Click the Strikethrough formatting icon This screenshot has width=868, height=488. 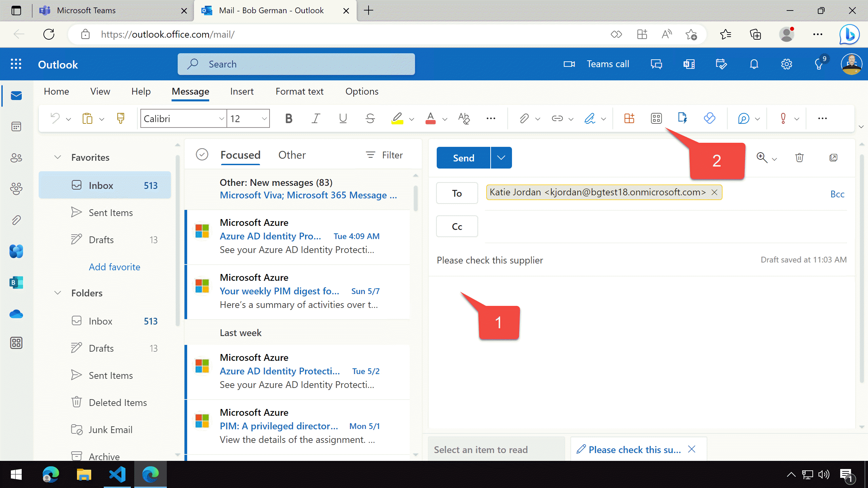[x=370, y=118]
